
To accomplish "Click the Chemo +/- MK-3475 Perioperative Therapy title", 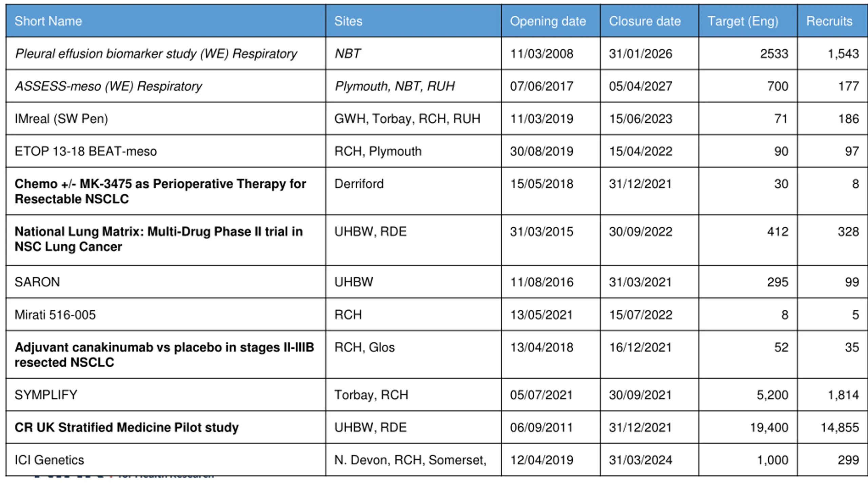I will pyautogui.click(x=160, y=191).
